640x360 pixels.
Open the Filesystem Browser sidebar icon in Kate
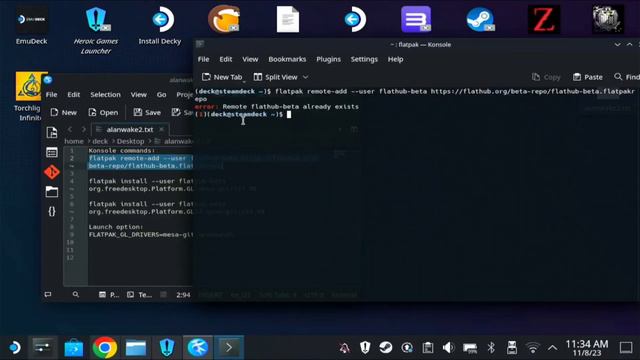pos(52,191)
